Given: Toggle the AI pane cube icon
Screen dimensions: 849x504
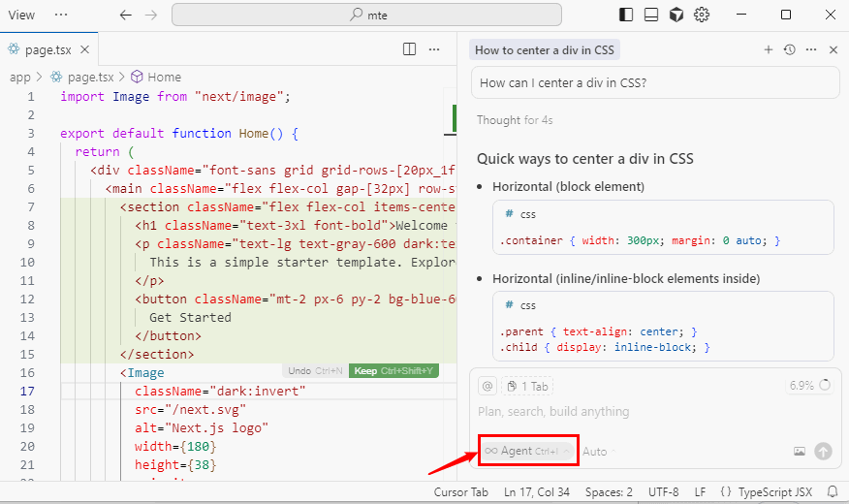Looking at the screenshot, I should pyautogui.click(x=676, y=15).
